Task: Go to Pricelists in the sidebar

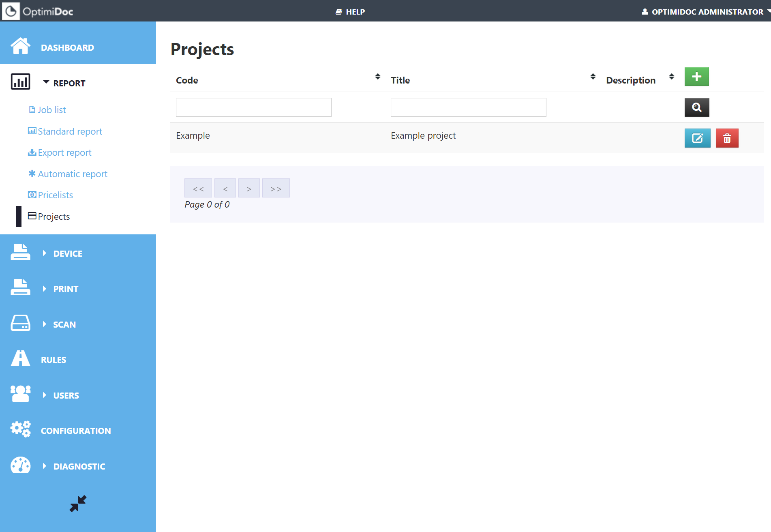Action: [x=55, y=195]
